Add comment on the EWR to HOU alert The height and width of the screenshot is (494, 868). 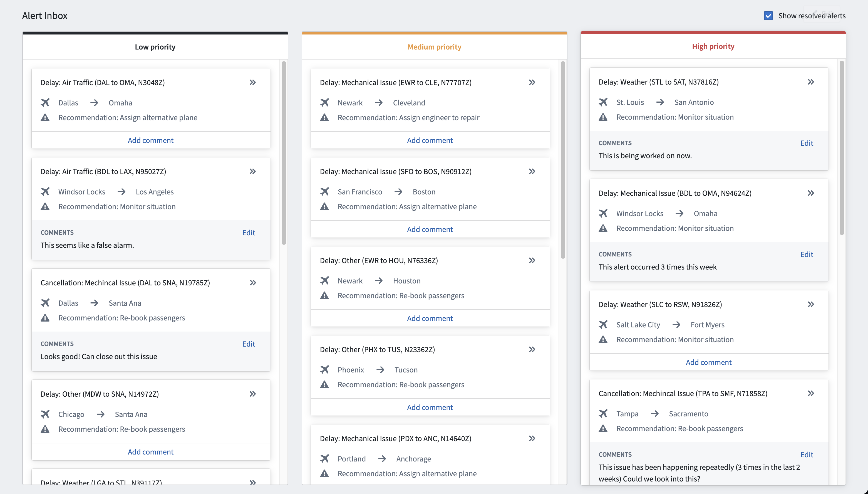tap(430, 318)
